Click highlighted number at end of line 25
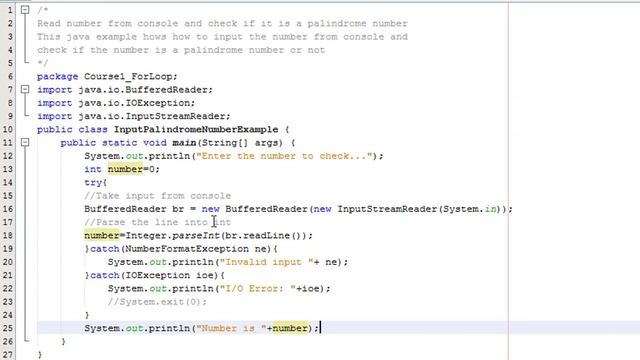Image resolution: width=640 pixels, height=360 pixels. tap(290, 328)
